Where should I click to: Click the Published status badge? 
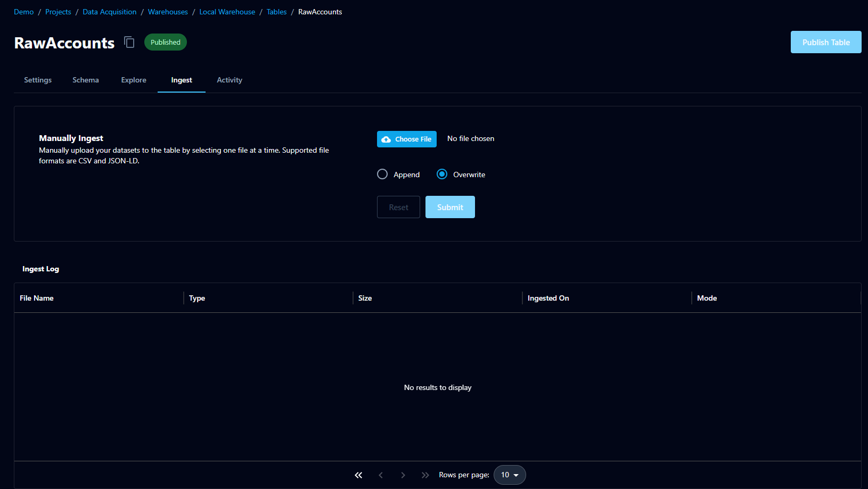[x=166, y=42]
